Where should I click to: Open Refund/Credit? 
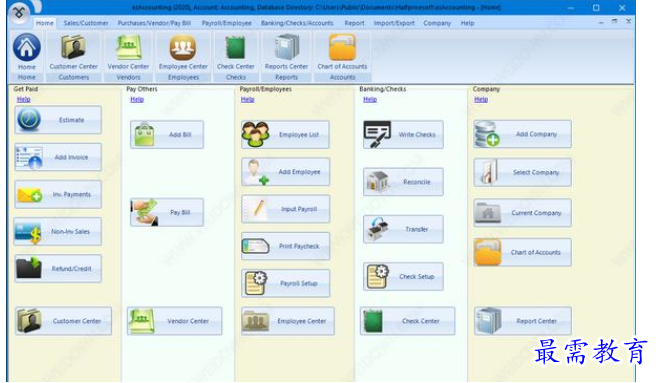(58, 269)
